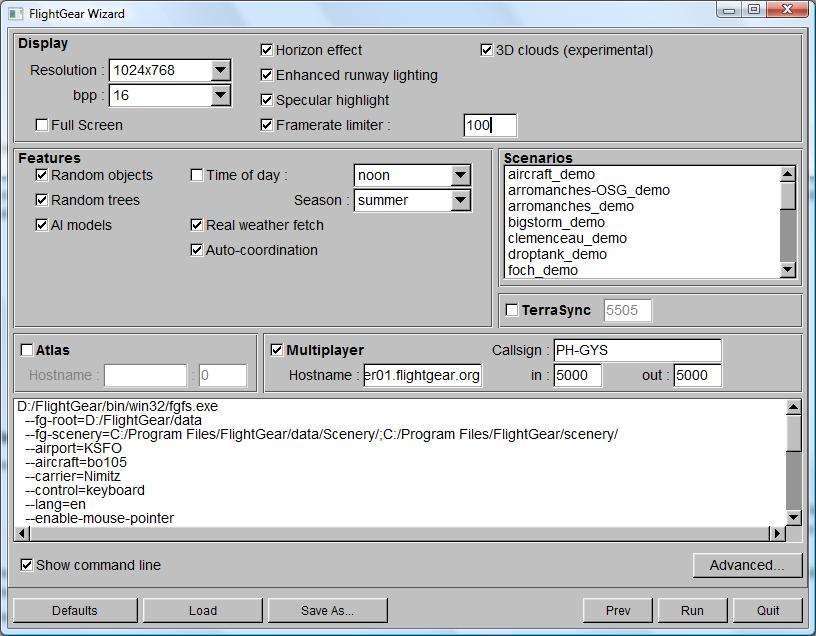Toggle the Horizon effect checkbox

click(x=266, y=50)
